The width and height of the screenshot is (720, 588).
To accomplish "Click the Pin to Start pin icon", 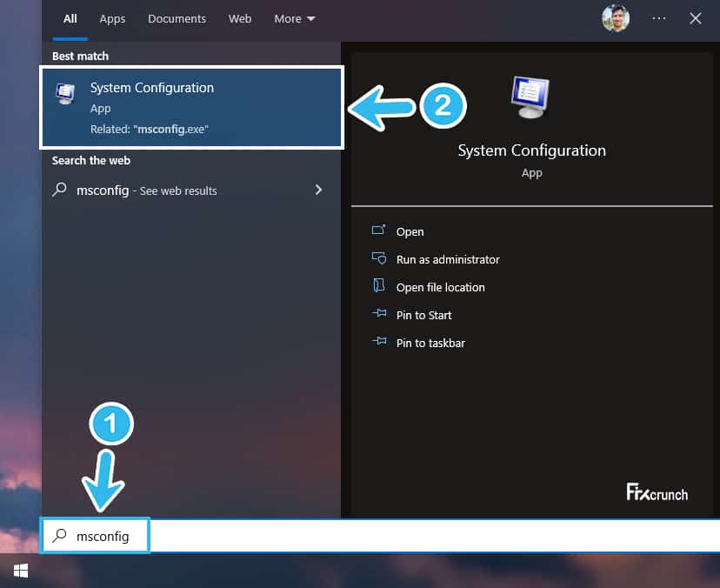I will [379, 313].
